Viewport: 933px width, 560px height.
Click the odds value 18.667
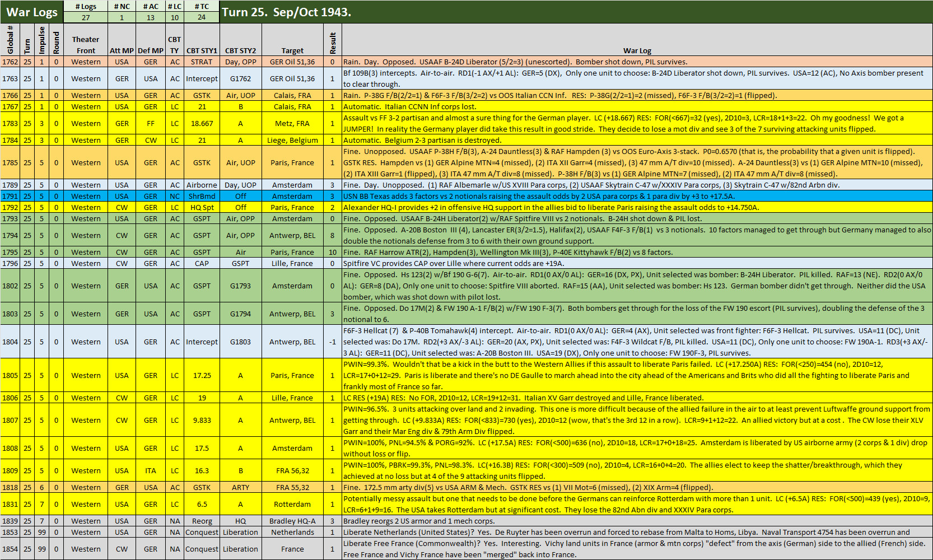click(x=202, y=123)
